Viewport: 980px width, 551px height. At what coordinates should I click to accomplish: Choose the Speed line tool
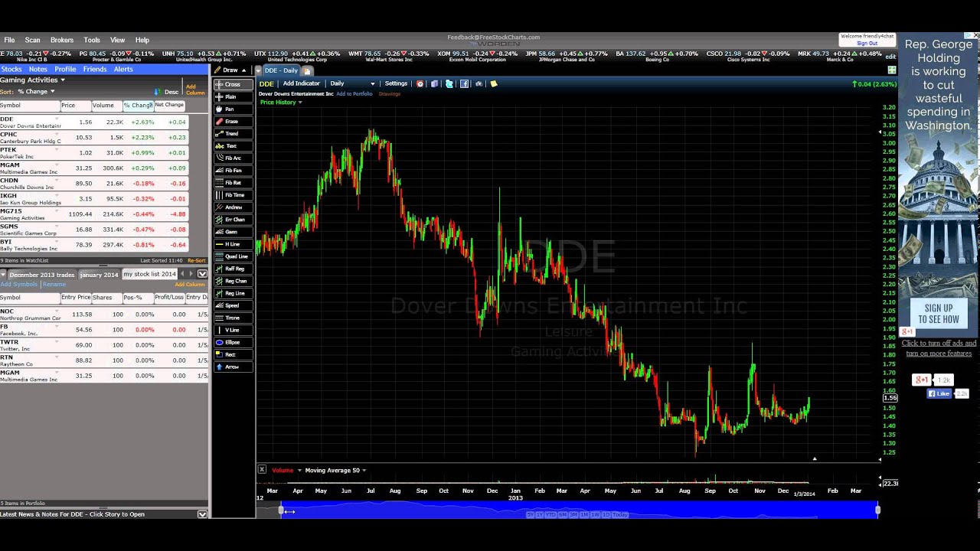233,305
